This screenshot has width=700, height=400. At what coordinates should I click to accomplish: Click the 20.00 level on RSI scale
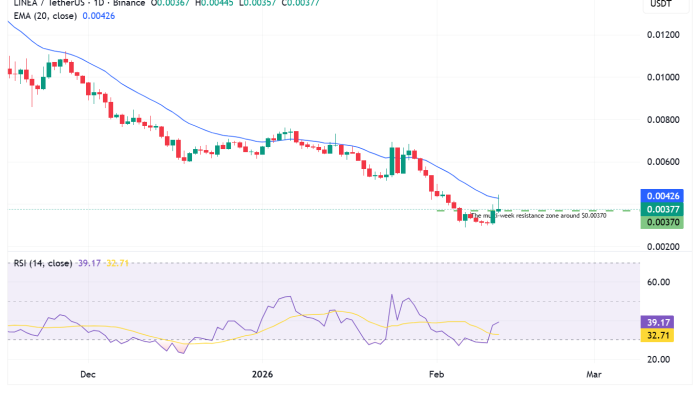658,359
